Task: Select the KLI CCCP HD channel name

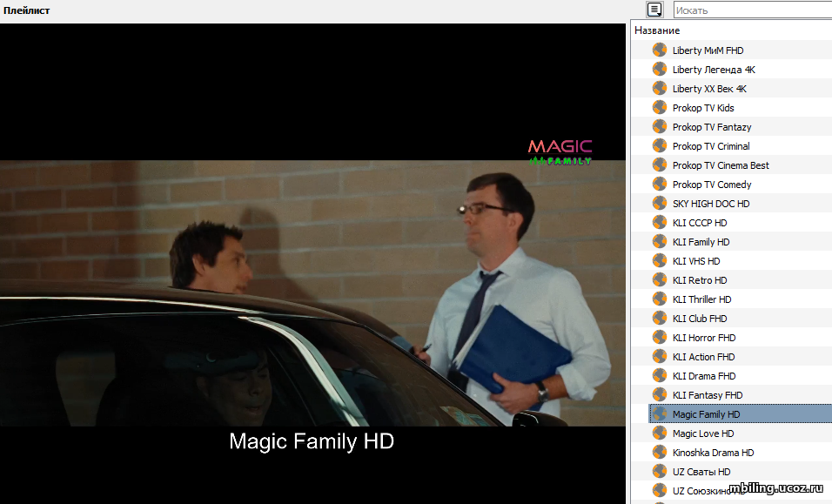Action: (x=700, y=223)
